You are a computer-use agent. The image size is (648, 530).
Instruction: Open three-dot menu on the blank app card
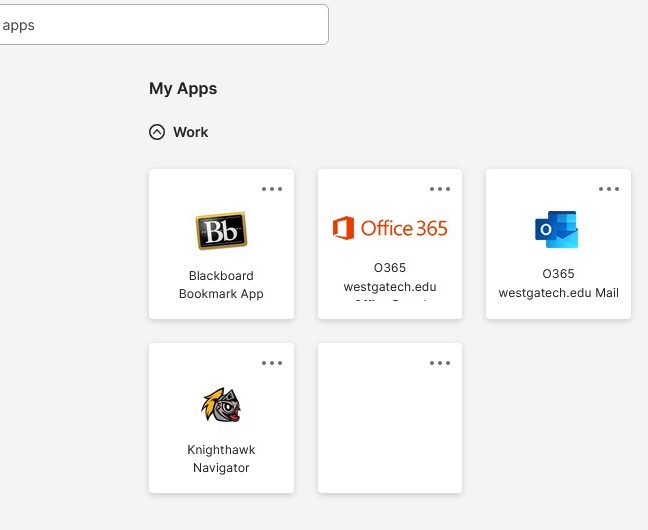(x=440, y=363)
